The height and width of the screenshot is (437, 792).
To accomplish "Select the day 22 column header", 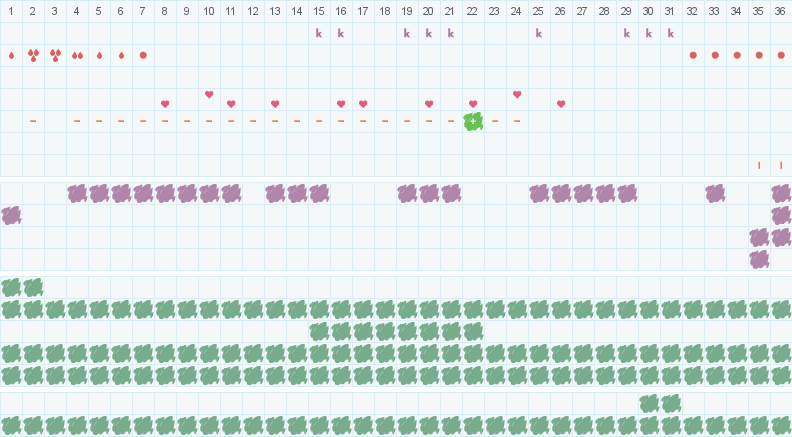I will tap(473, 11).
